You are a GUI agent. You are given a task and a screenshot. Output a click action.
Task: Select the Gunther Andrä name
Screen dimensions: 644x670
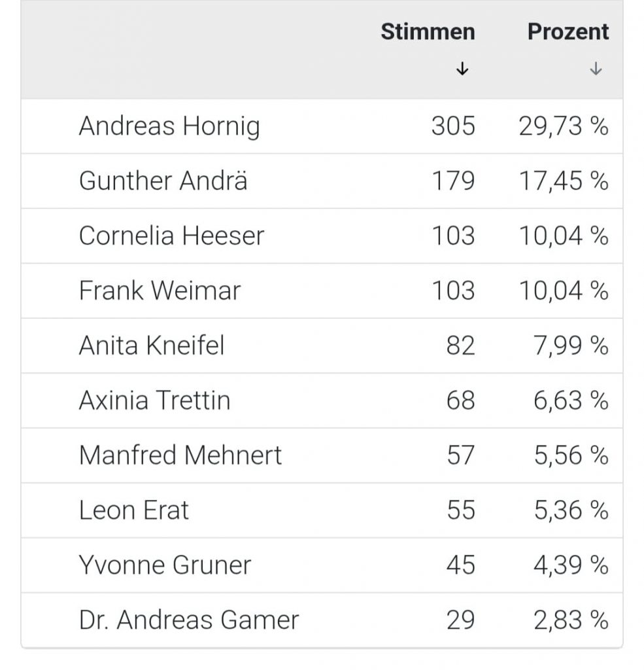coord(163,181)
